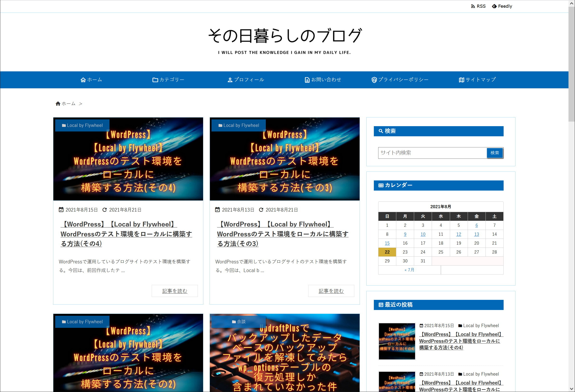This screenshot has height=392, width=575.
Task: Open thumbnail of その2 article card
Action: [x=128, y=353]
